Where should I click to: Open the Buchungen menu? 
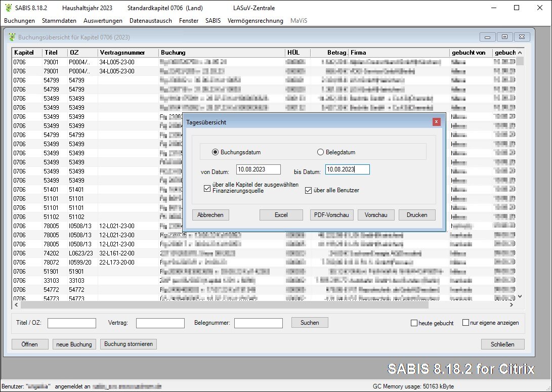point(19,21)
